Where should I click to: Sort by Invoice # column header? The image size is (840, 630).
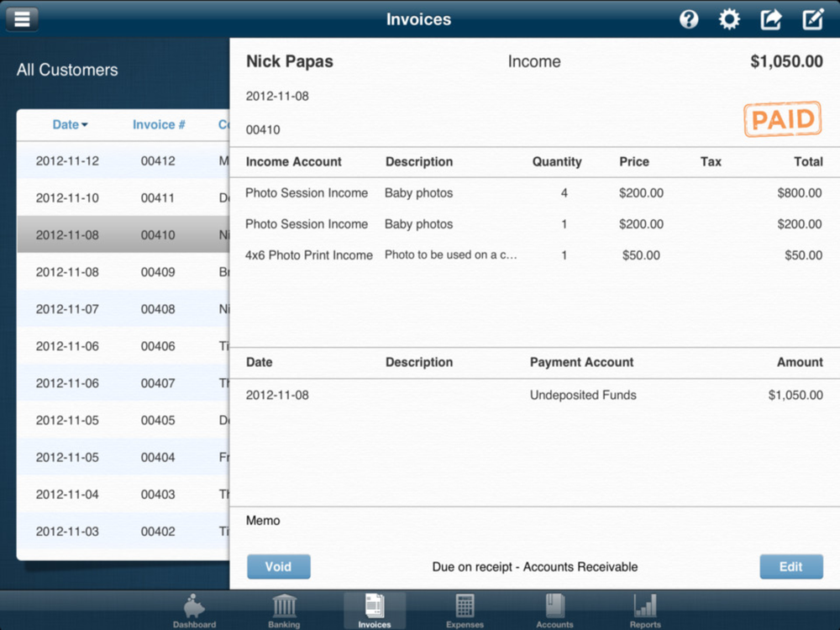click(159, 124)
